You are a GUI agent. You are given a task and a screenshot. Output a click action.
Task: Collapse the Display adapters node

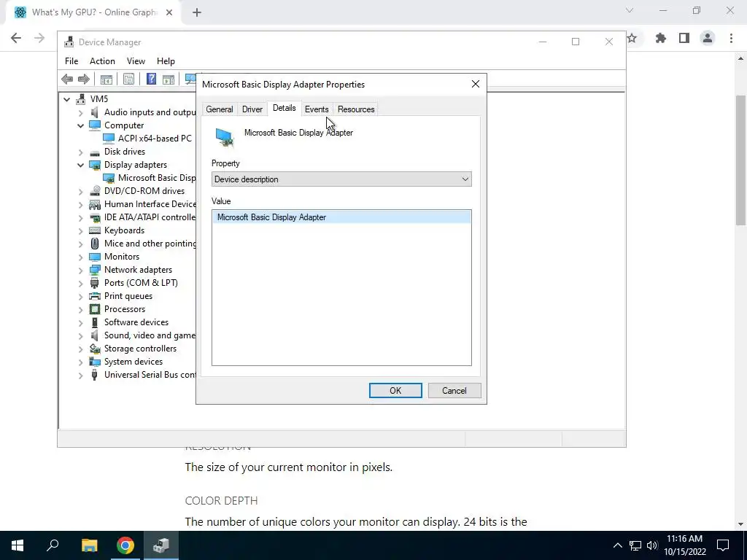pyautogui.click(x=80, y=166)
